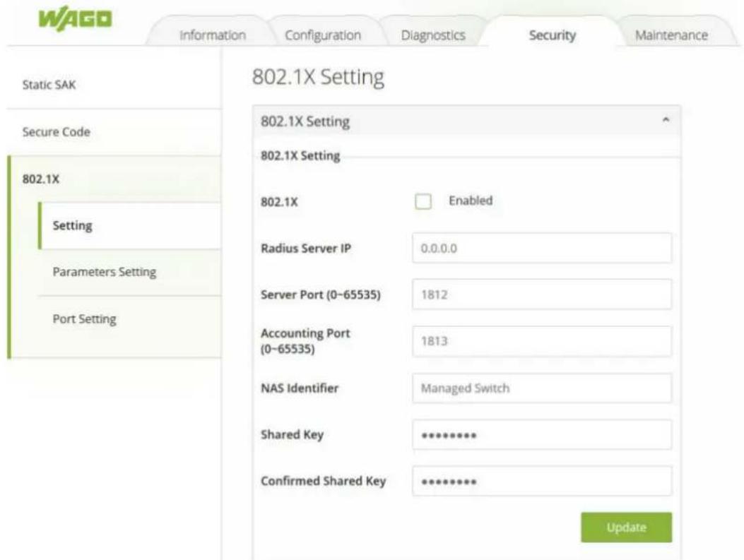Click the 802.1X Setting panel header title
The height and width of the screenshot is (560, 744).
click(x=305, y=121)
